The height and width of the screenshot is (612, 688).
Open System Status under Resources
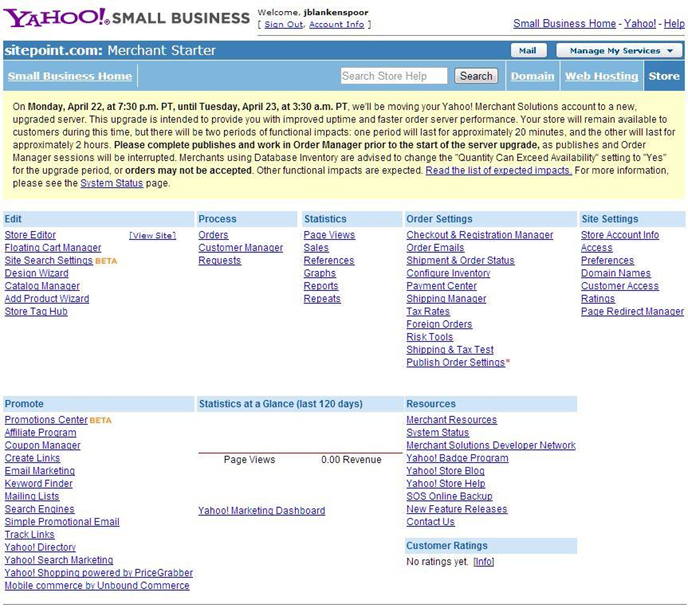click(x=437, y=432)
